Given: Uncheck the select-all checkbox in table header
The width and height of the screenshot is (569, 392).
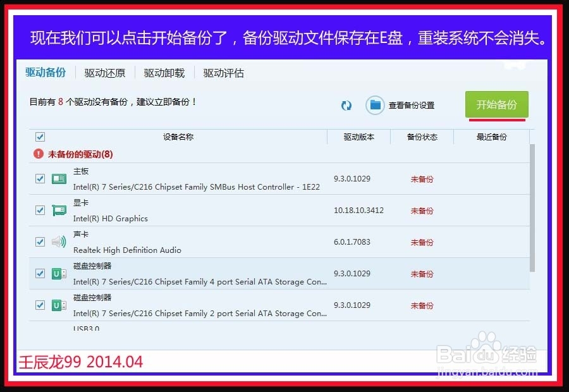Looking at the screenshot, I should 40,137.
